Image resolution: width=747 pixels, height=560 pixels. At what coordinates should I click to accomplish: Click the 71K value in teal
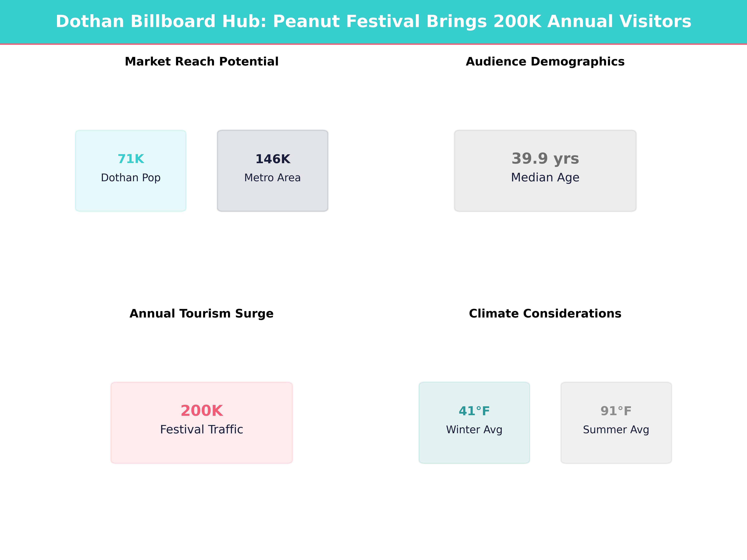[x=131, y=159]
